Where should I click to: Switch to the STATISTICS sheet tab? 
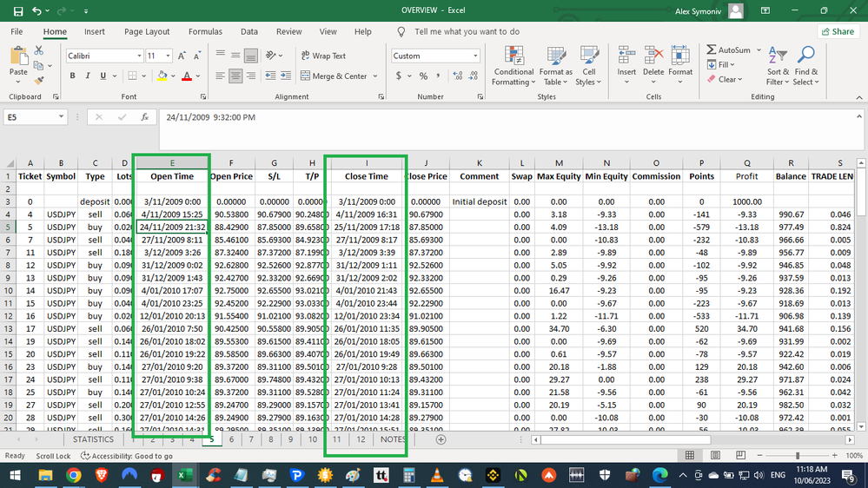[x=93, y=439]
